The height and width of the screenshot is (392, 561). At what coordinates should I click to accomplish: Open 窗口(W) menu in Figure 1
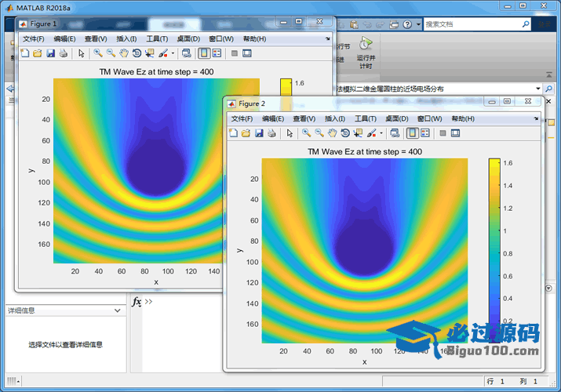[221, 39]
